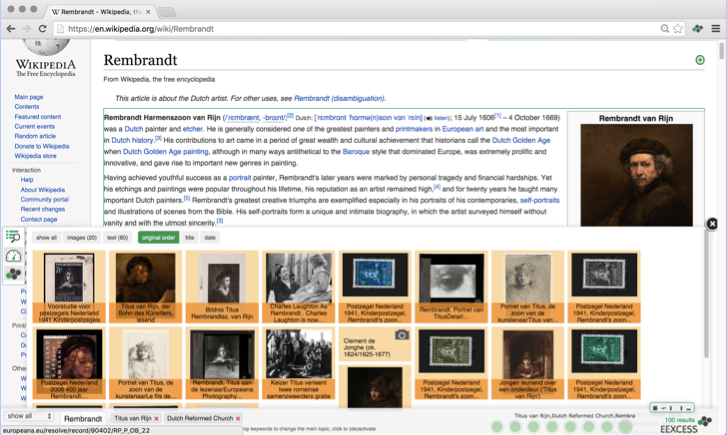Go to Donate to Wikipedia
The height and width of the screenshot is (435, 727).
point(42,146)
